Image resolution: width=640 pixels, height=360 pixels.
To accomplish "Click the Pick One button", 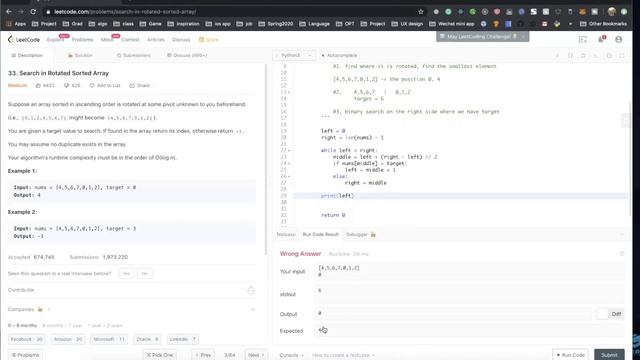I will 160,355.
